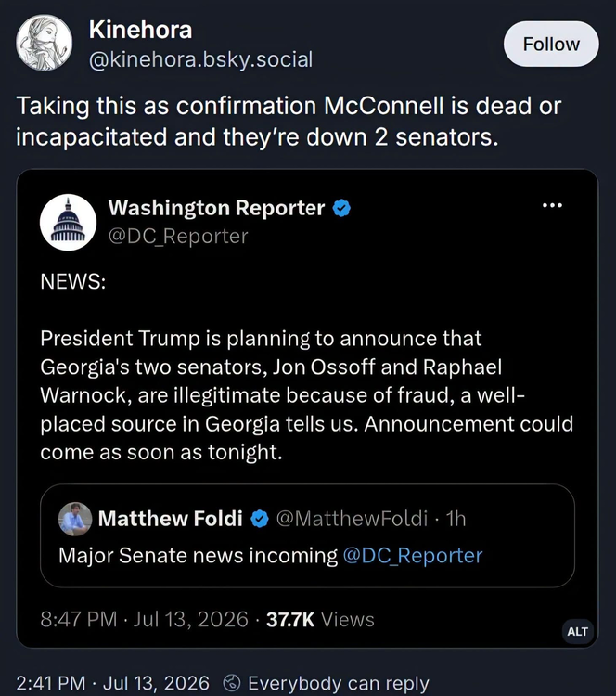Show the ALT image description badge

577,631
